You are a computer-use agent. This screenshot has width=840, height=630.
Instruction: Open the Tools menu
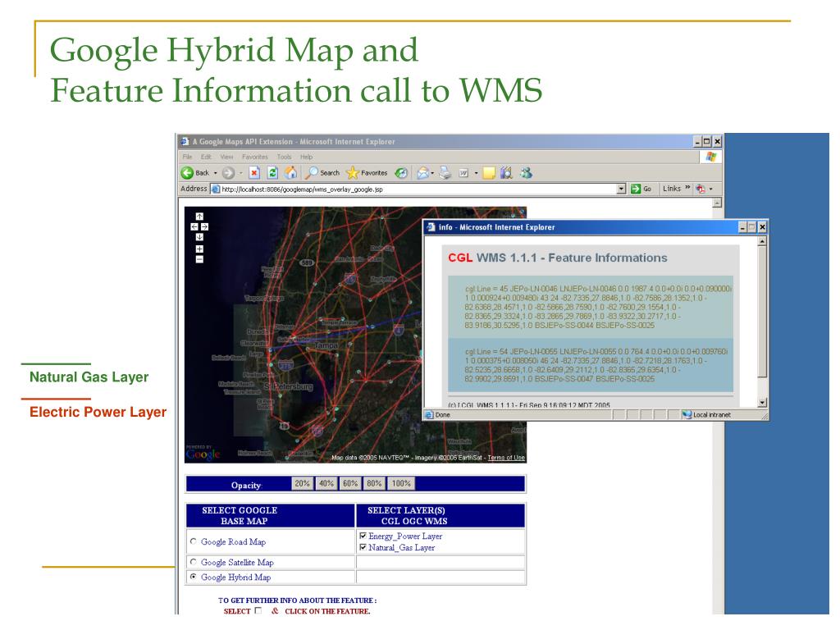click(x=284, y=157)
